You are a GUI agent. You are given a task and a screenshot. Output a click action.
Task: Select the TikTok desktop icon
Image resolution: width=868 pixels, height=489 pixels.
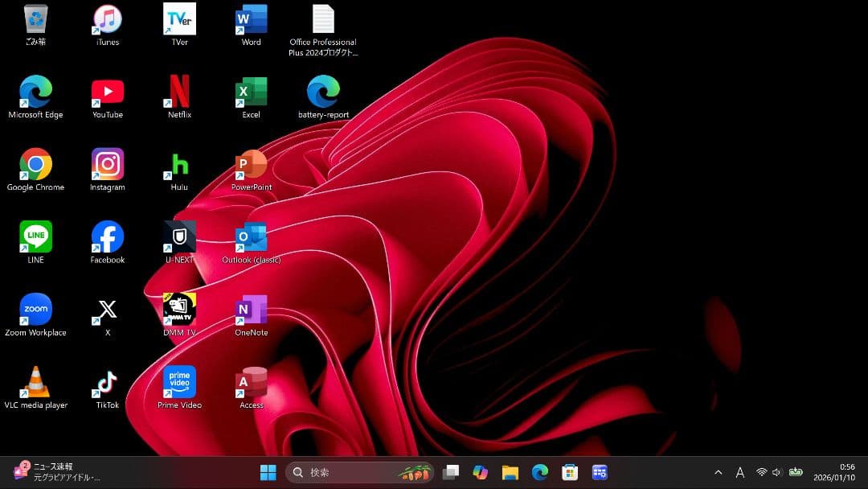(107, 382)
